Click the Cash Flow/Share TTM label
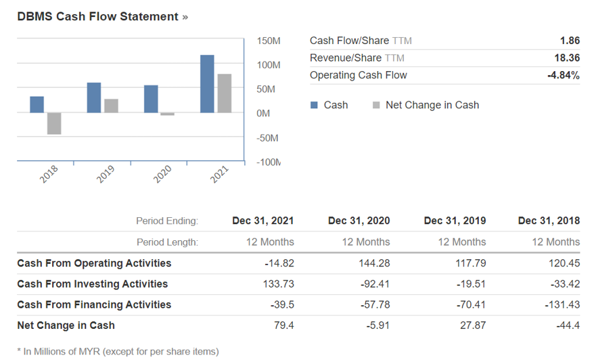The height and width of the screenshot is (364, 598). coord(361,41)
